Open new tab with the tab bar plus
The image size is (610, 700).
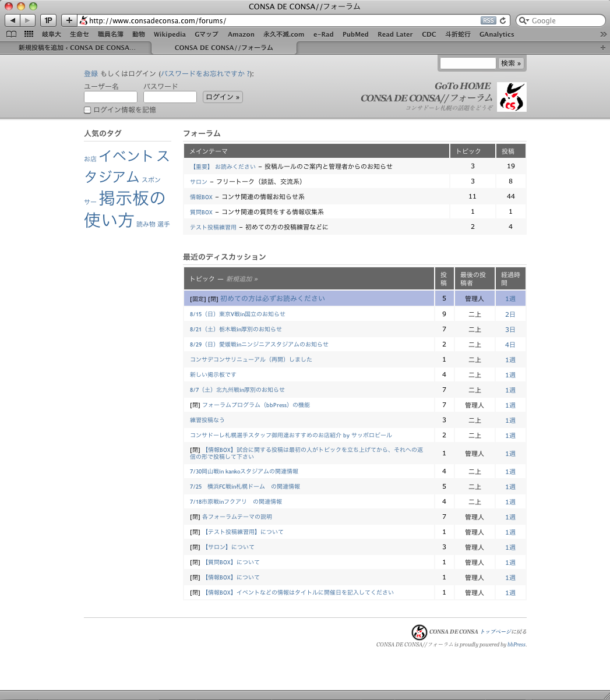click(x=603, y=48)
